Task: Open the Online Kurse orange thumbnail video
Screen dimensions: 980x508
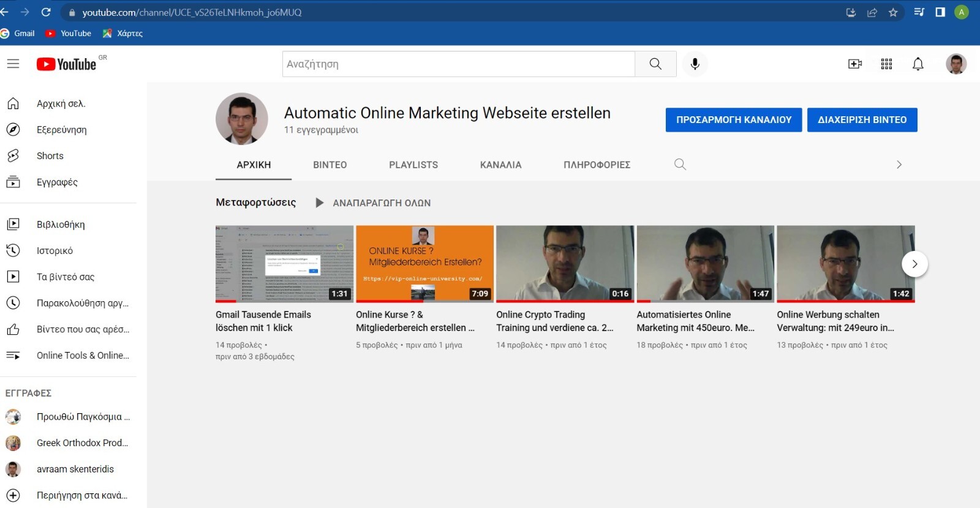Action: pos(424,264)
